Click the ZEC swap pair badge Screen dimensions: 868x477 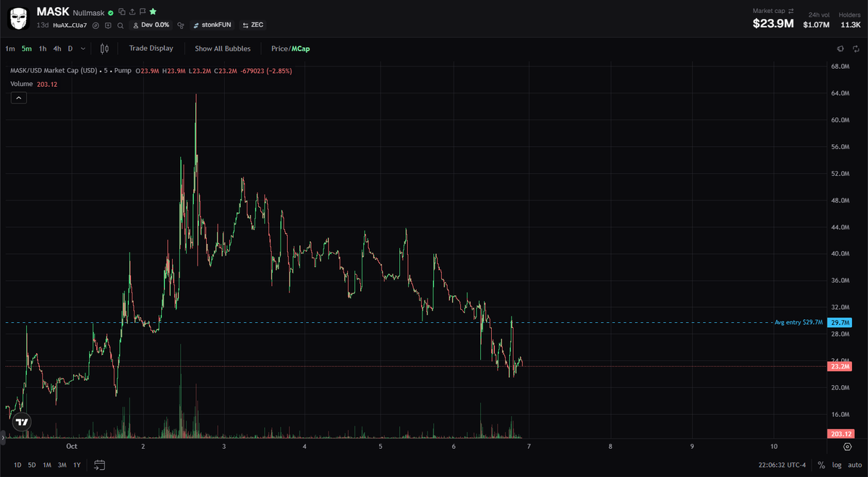pos(252,25)
